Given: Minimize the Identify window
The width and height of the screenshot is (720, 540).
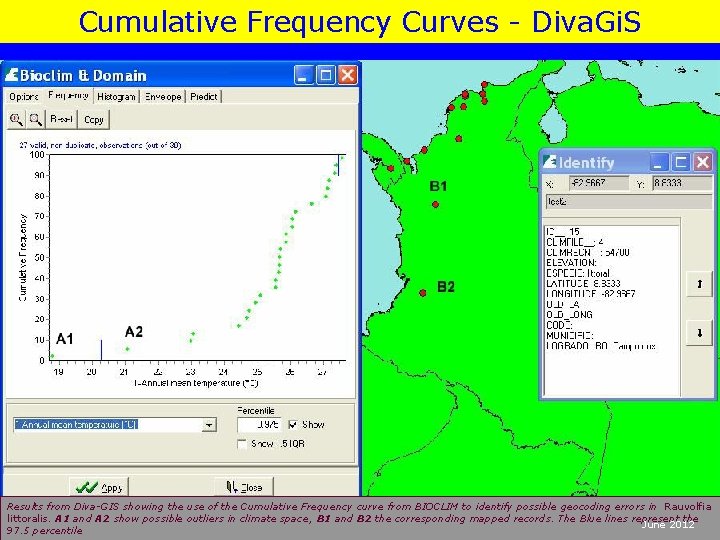Looking at the screenshot, I should [x=659, y=162].
